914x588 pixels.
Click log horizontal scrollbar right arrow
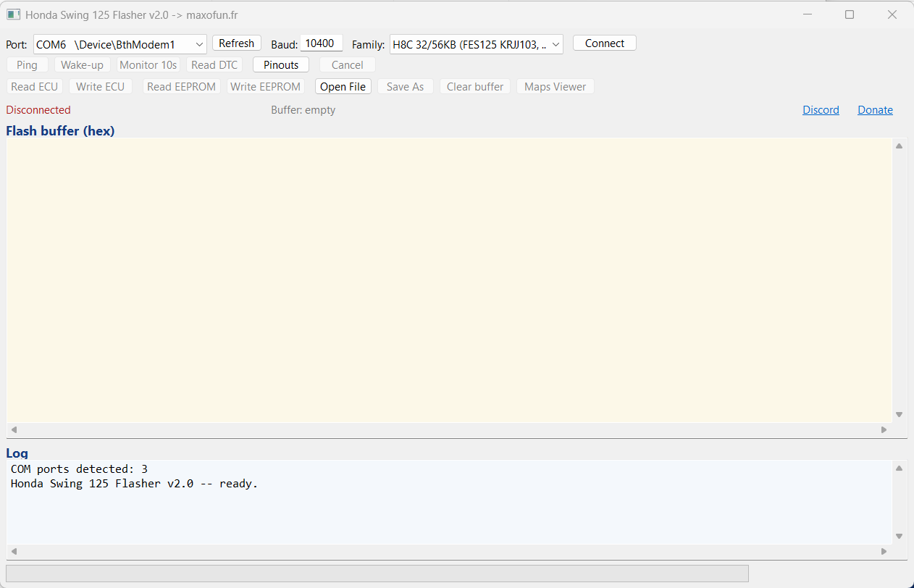point(884,552)
